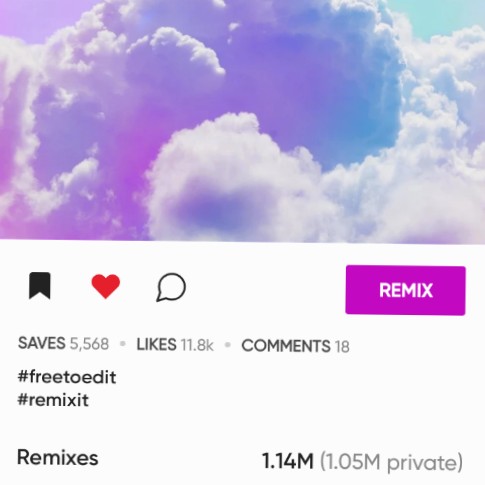Open the LIKES label

(x=156, y=345)
